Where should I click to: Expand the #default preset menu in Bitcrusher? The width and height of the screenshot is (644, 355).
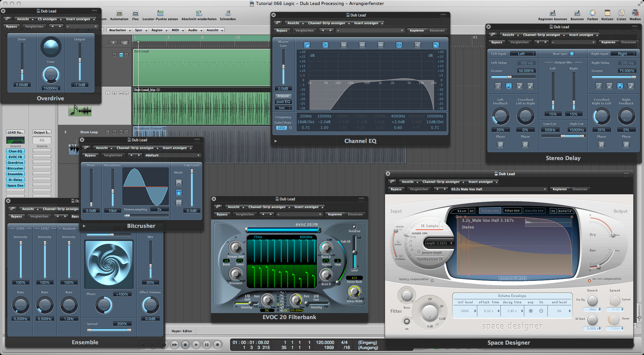[x=172, y=155]
